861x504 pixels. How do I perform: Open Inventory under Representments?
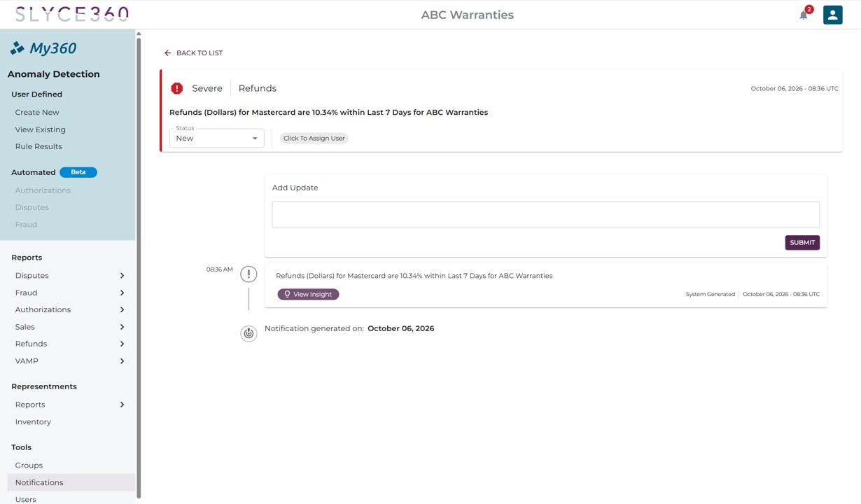[33, 422]
